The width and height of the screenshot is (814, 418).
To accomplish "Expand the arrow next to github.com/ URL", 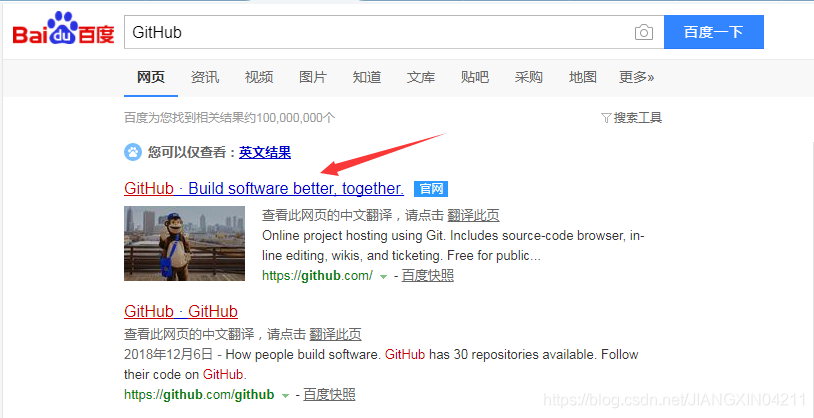I will [383, 277].
